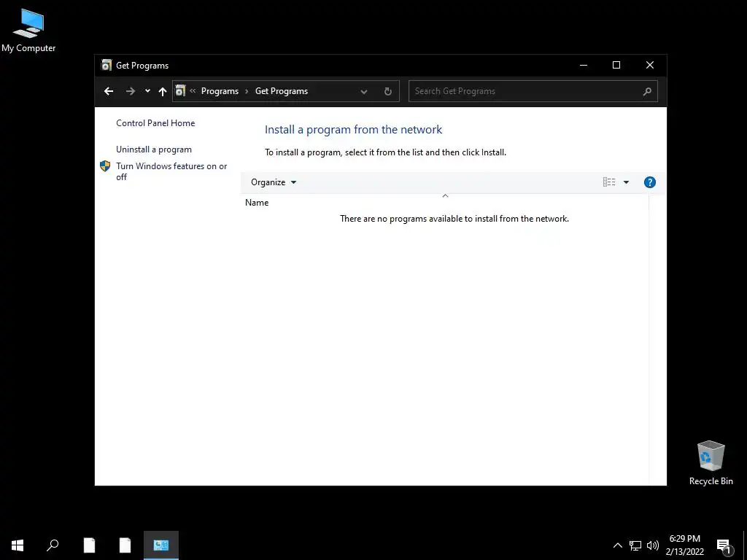Screen dimensions: 747x560
Task: Open the notification center icon
Action: click(724, 545)
